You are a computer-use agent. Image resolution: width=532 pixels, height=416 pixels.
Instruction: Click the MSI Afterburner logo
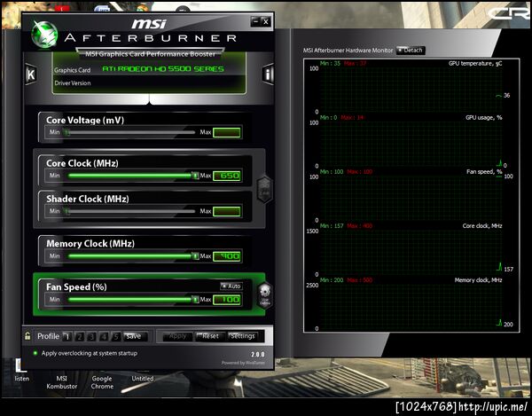[44, 35]
